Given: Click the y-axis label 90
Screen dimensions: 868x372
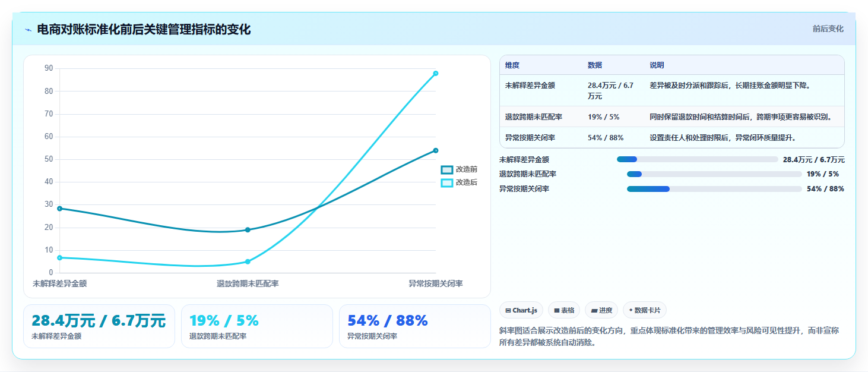Looking at the screenshot, I should (x=49, y=68).
